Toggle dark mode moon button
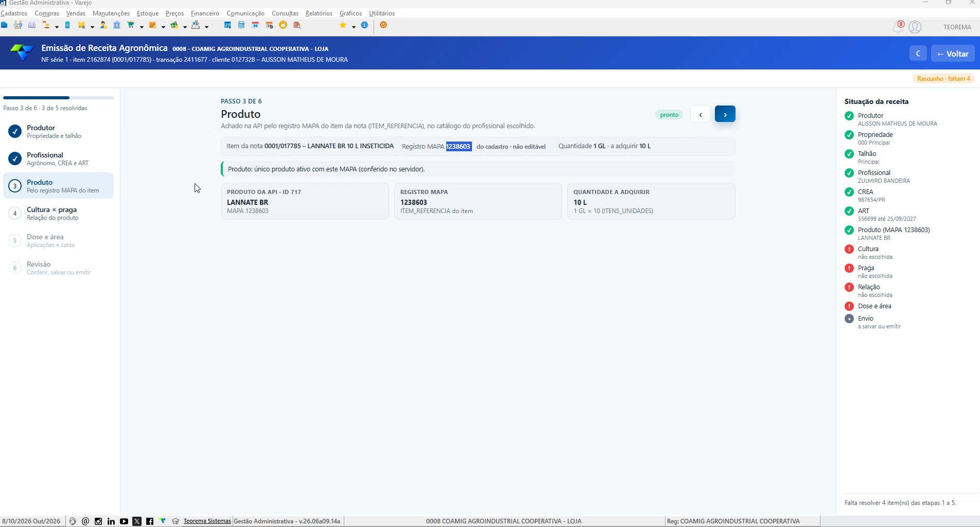Image resolution: width=980 pixels, height=527 pixels. [918, 54]
